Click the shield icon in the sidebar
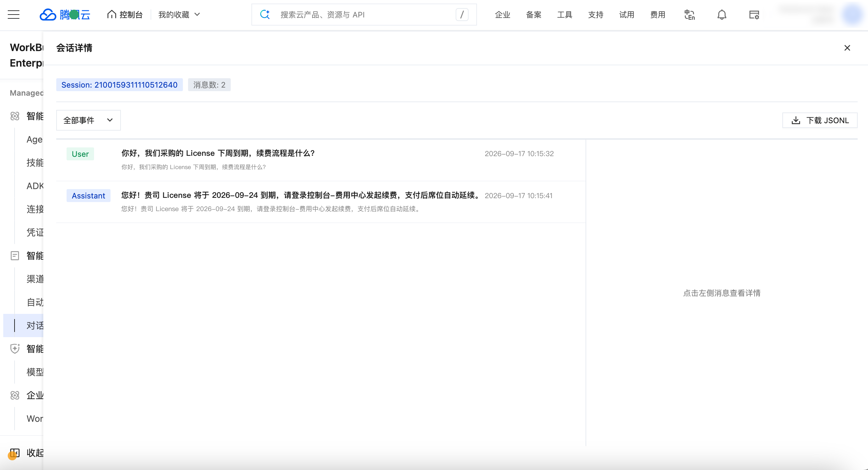Image resolution: width=868 pixels, height=470 pixels. (15, 349)
